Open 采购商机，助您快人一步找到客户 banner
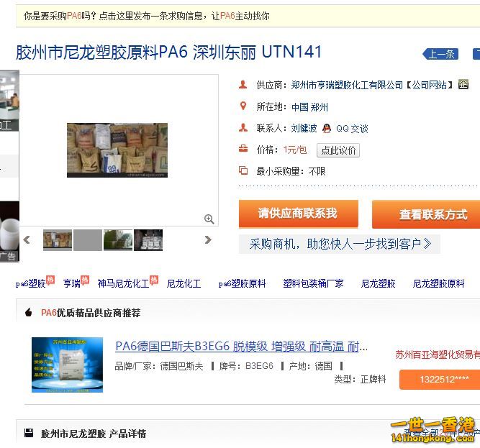The width and height of the screenshot is (480, 448). pyautogui.click(x=340, y=244)
